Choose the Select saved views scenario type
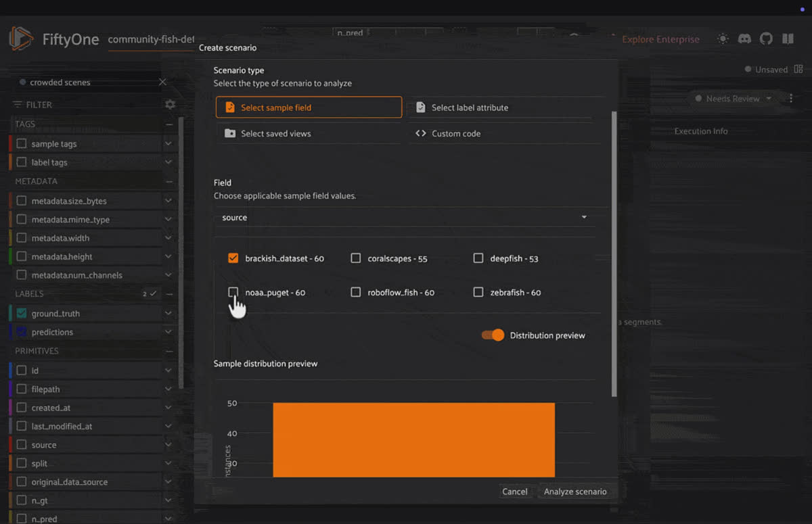The width and height of the screenshot is (812, 524). pyautogui.click(x=309, y=133)
